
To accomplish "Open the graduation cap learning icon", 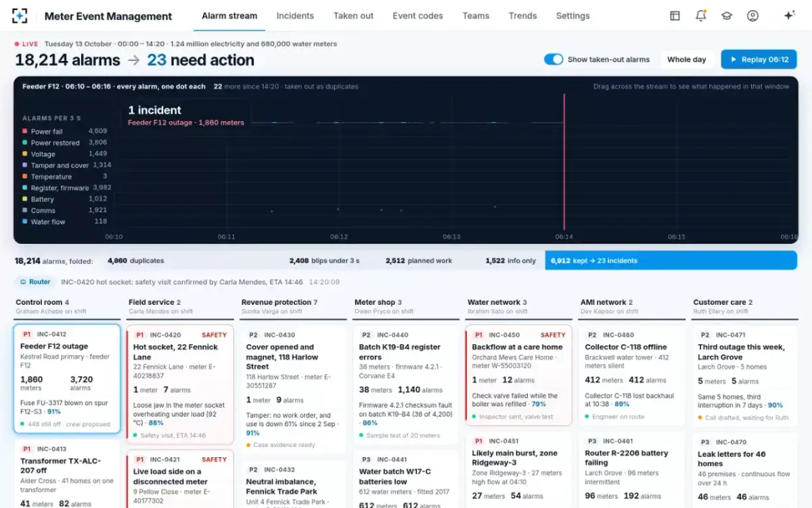I will [727, 16].
